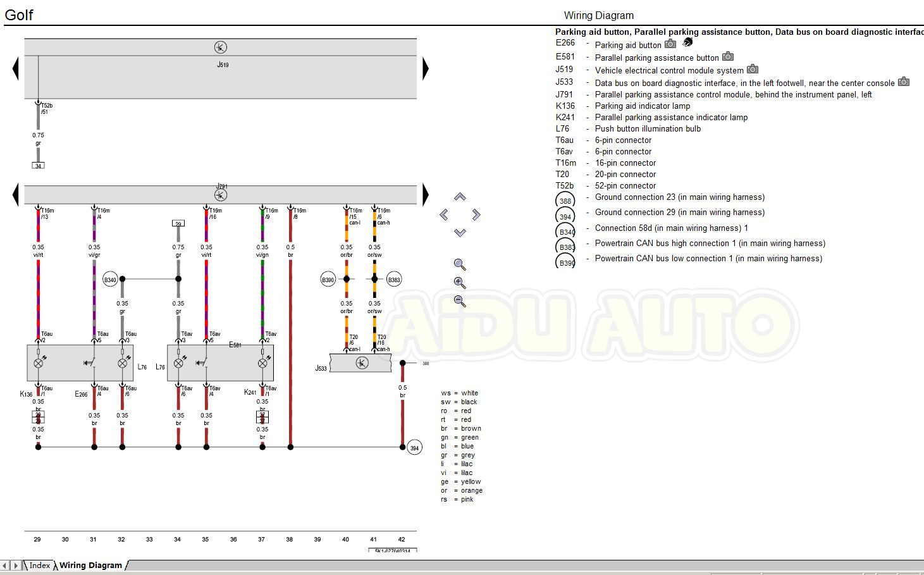Select the B383 connection circle in the diagram
Screen dimensions: 924x575
(x=393, y=280)
